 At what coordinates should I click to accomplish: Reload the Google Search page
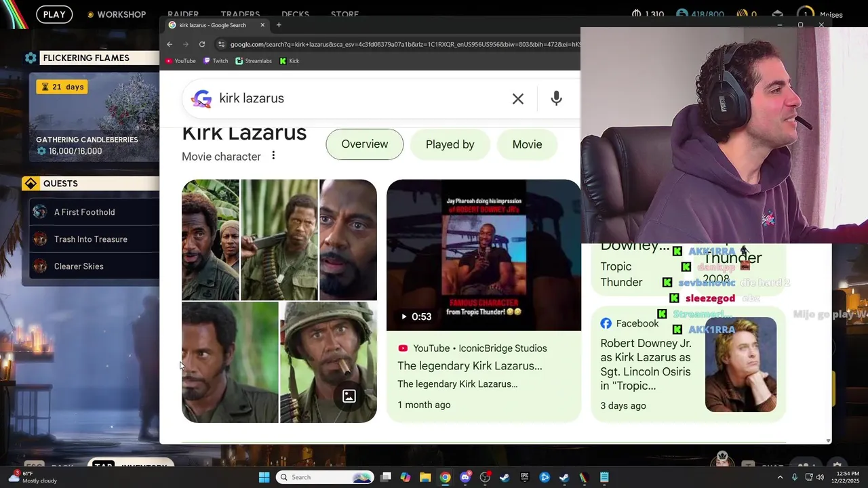(202, 45)
